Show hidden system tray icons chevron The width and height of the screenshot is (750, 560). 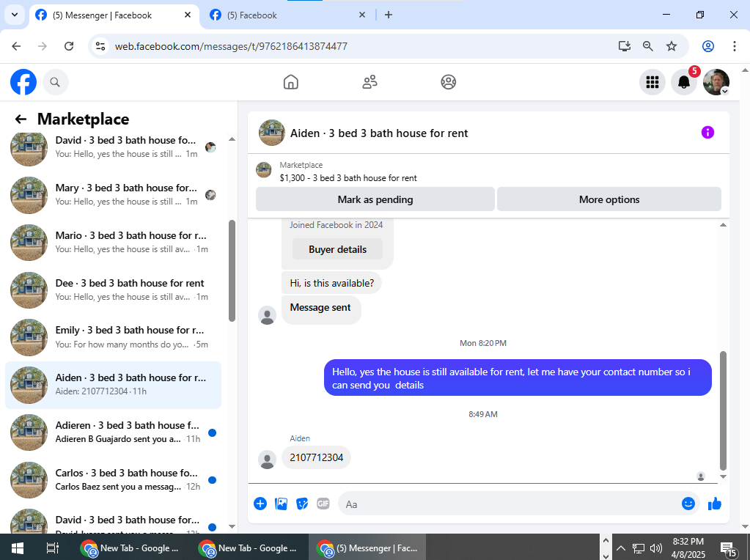(621, 548)
